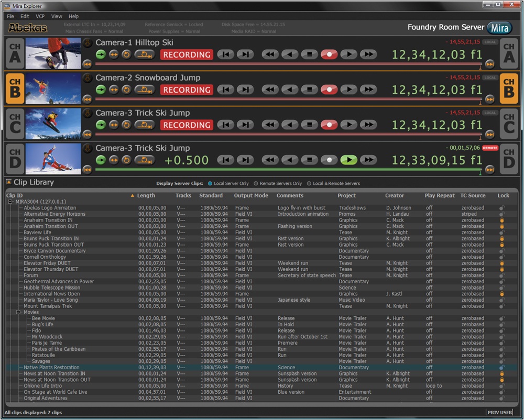
Task: Click Camera-2 Snowboard Jump thumbnail
Action: click(53, 89)
